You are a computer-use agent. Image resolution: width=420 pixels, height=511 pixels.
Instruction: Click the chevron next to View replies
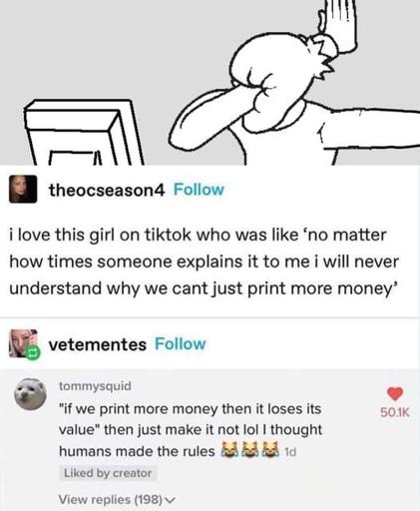[x=170, y=500]
